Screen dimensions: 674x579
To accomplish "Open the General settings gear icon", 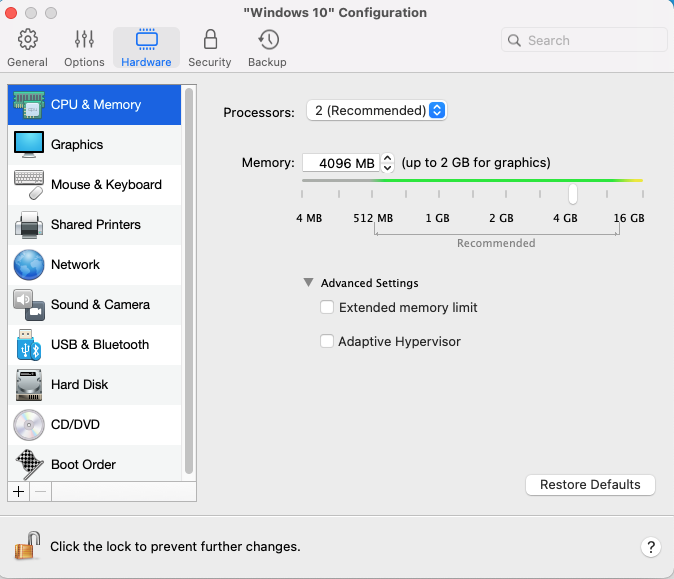I will 28,40.
